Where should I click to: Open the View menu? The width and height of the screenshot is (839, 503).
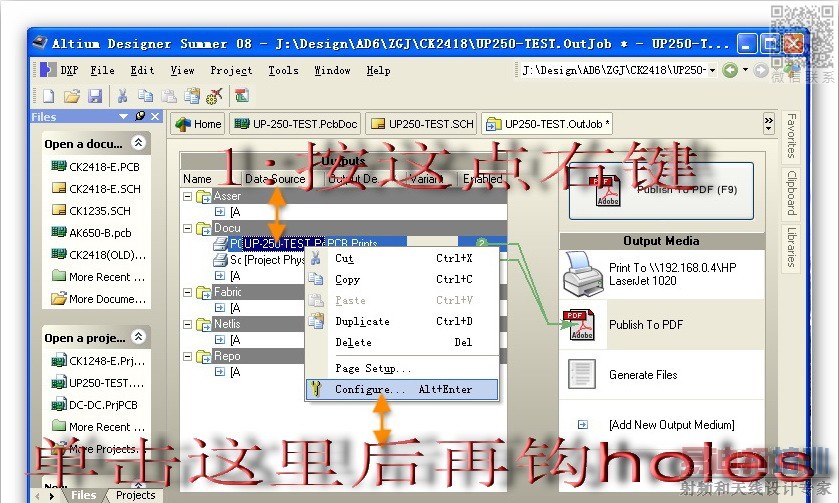tap(182, 70)
